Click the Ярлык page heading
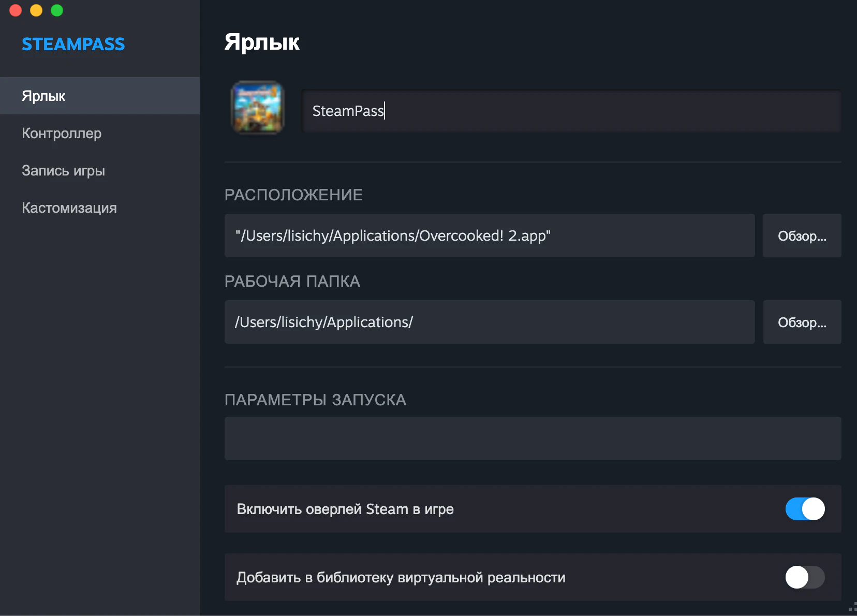The image size is (857, 616). pyautogui.click(x=262, y=42)
